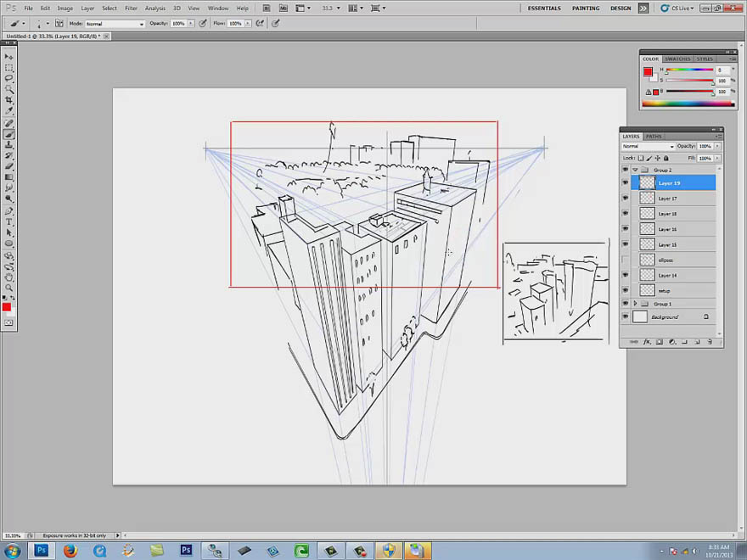The width and height of the screenshot is (747, 560).
Task: Select the Path Selection tool
Action: click(x=8, y=232)
